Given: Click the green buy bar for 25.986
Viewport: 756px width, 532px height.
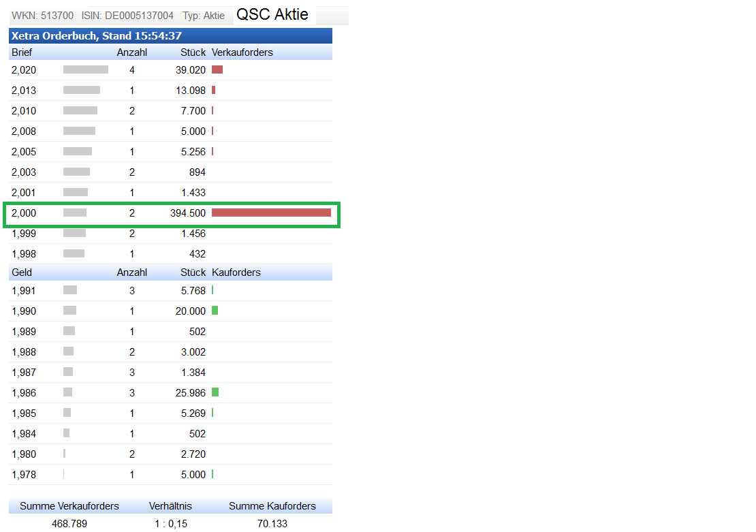Looking at the screenshot, I should tap(215, 392).
